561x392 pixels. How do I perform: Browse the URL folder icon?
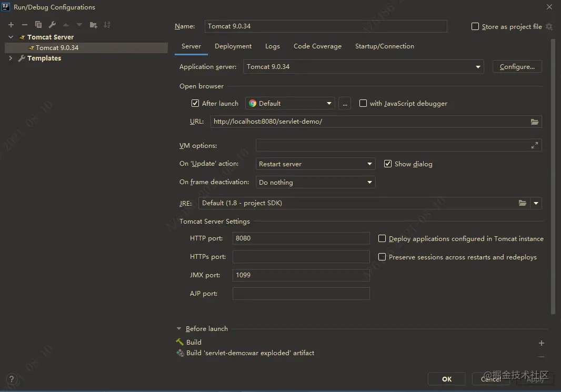click(535, 122)
